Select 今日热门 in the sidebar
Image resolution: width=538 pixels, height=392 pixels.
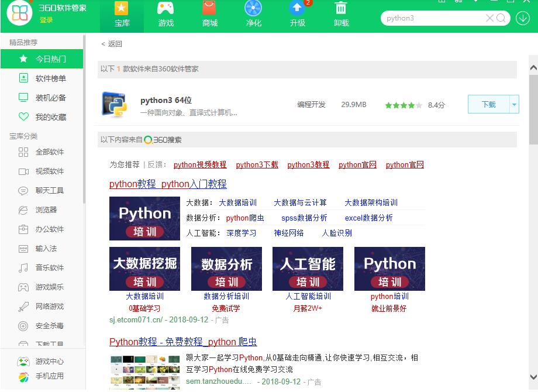(x=42, y=59)
